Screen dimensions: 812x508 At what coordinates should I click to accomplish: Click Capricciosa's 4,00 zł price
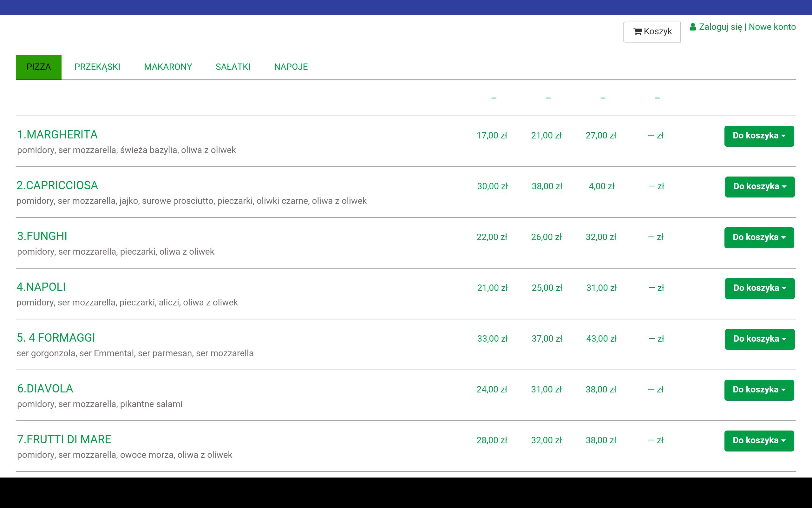pos(602,186)
